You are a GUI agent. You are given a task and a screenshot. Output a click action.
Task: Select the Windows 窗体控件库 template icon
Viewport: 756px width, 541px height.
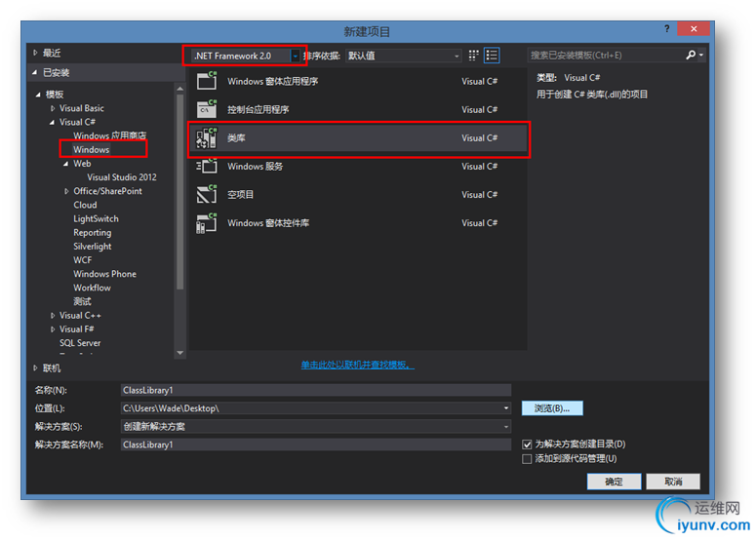click(207, 223)
